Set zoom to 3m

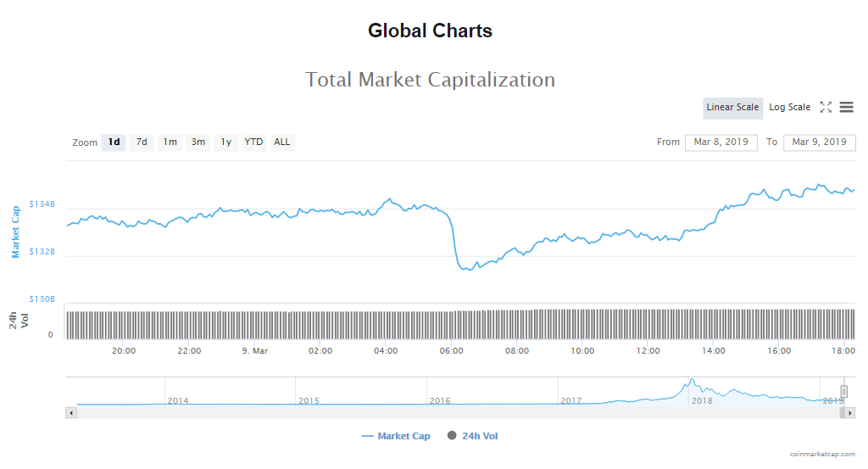coord(198,142)
